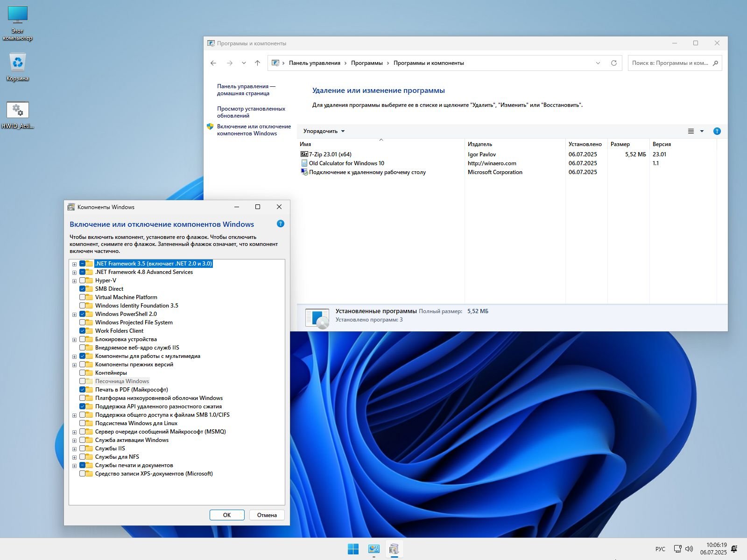Viewport: 747px width, 560px height.
Task: Expand Блокировка устройства tree node
Action: (74, 340)
